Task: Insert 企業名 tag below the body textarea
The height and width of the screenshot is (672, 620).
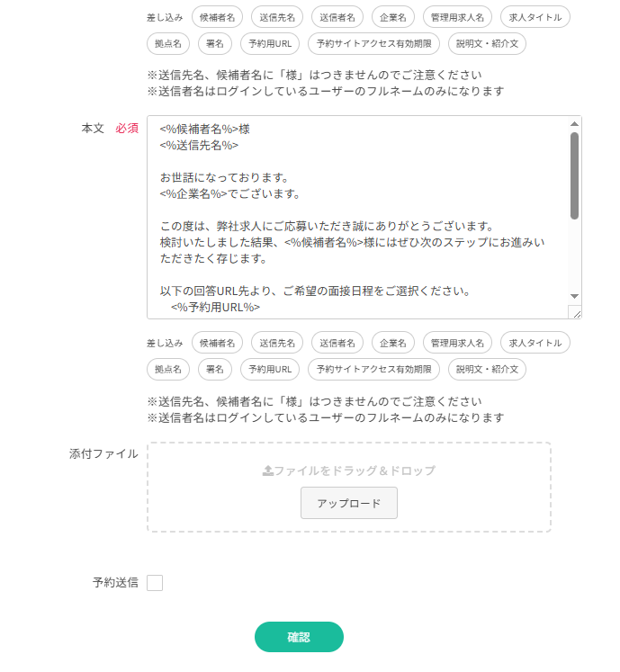Action: (x=393, y=343)
